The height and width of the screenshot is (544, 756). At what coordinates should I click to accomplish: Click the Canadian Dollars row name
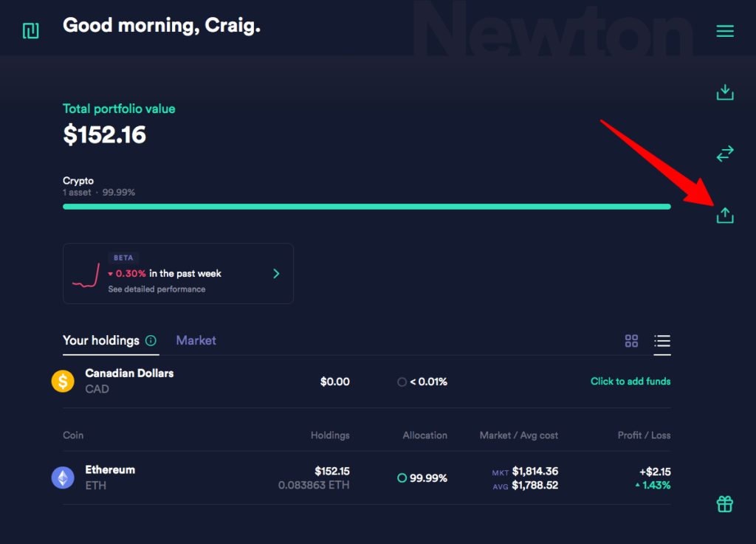click(x=129, y=373)
